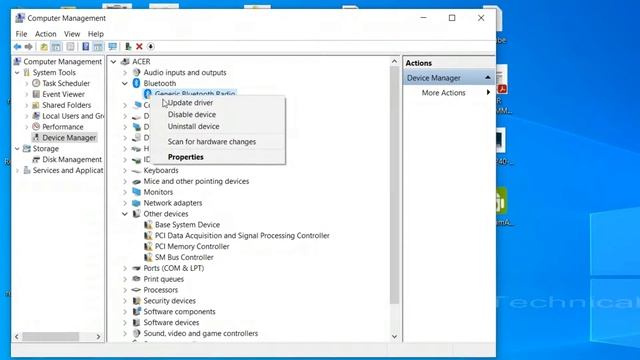This screenshot has width=640, height=360.
Task: Choose Properties from the context menu
Action: 218,157
